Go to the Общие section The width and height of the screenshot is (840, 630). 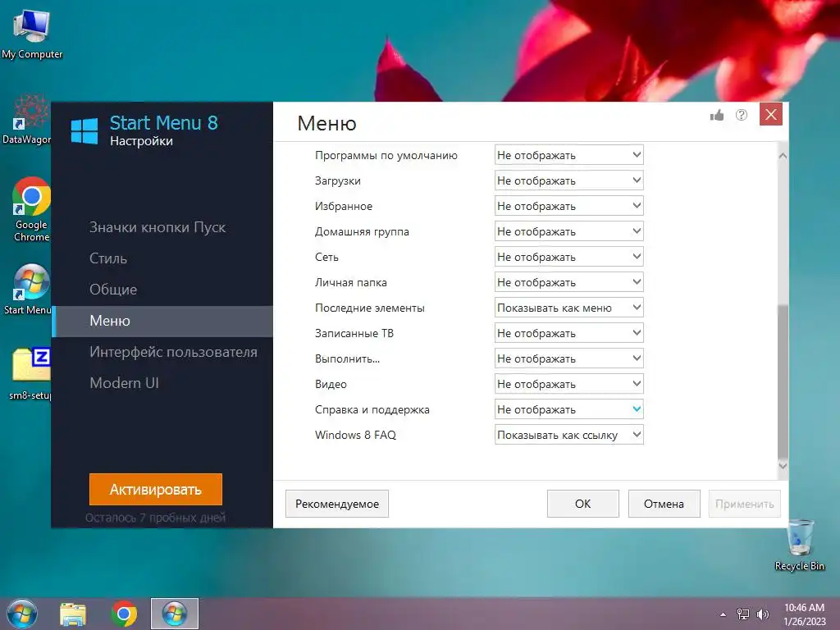tap(113, 290)
